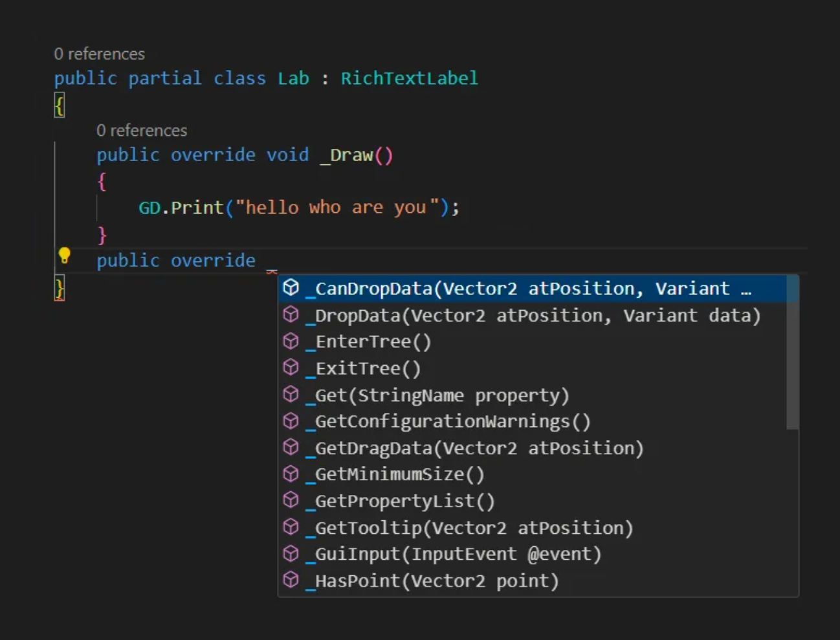Pick the _ExitTree() completion entry
The height and width of the screenshot is (640, 840).
click(x=533, y=368)
